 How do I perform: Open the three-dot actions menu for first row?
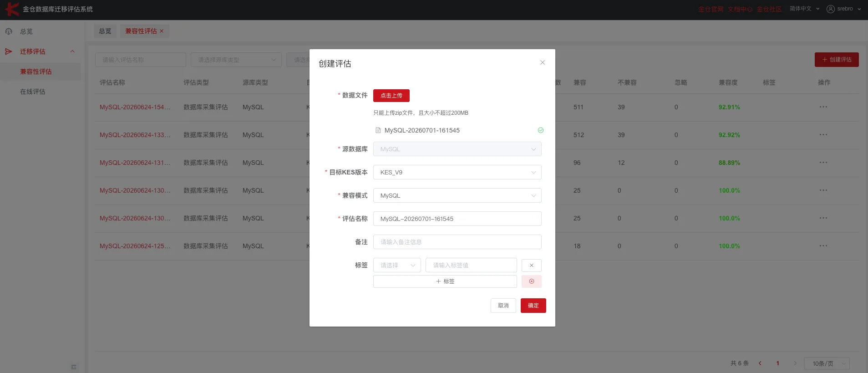click(823, 107)
